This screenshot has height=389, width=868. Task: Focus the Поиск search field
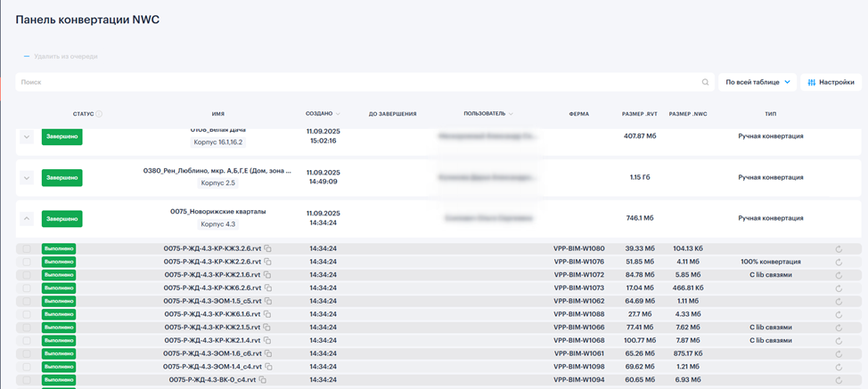pyautogui.click(x=356, y=82)
